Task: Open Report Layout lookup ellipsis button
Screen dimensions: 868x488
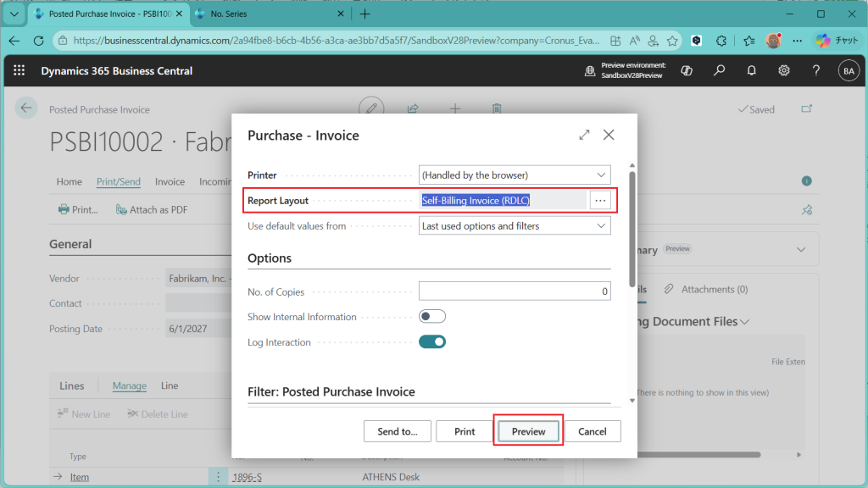Action: click(x=600, y=200)
